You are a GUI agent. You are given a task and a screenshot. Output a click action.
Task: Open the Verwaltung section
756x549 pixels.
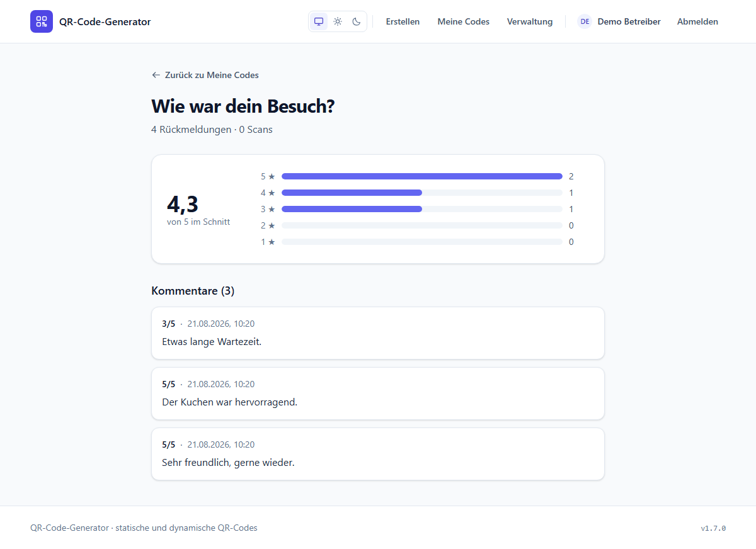pyautogui.click(x=530, y=21)
